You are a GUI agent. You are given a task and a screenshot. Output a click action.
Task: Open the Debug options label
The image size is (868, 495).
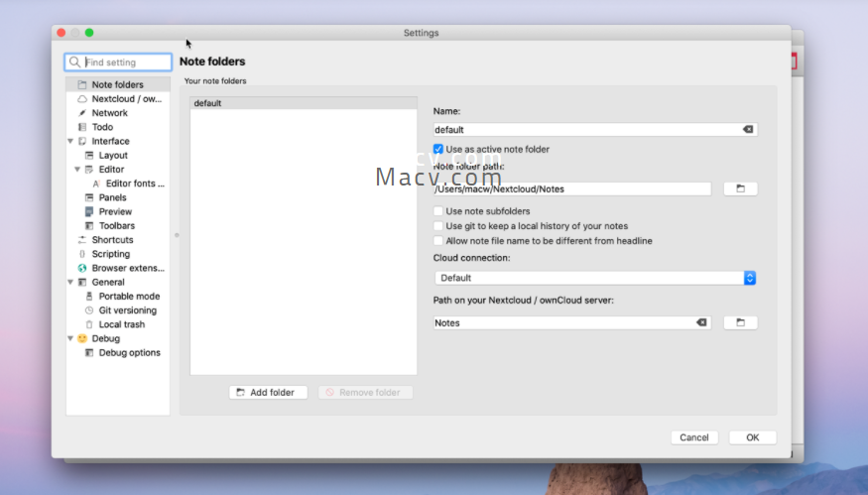tap(130, 353)
